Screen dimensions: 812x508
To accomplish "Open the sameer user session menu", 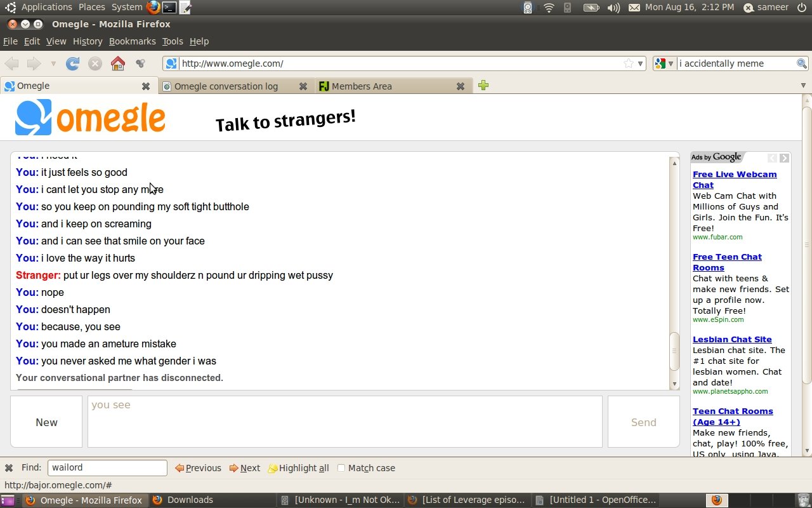I will [x=766, y=8].
